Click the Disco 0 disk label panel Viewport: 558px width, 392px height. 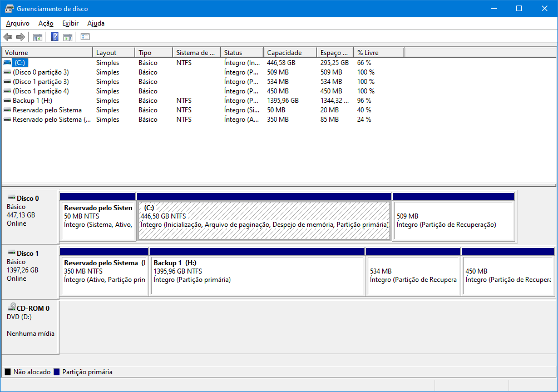pos(30,217)
